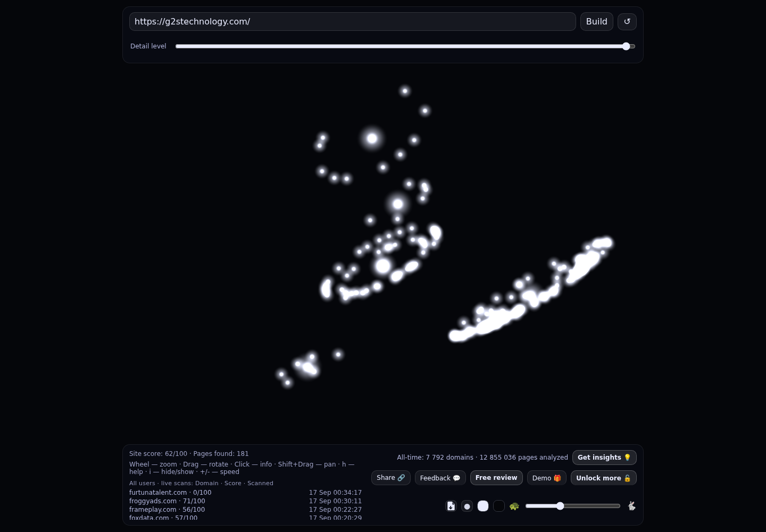The image size is (766, 532).
Task: Click the URL input field
Action: (x=353, y=21)
